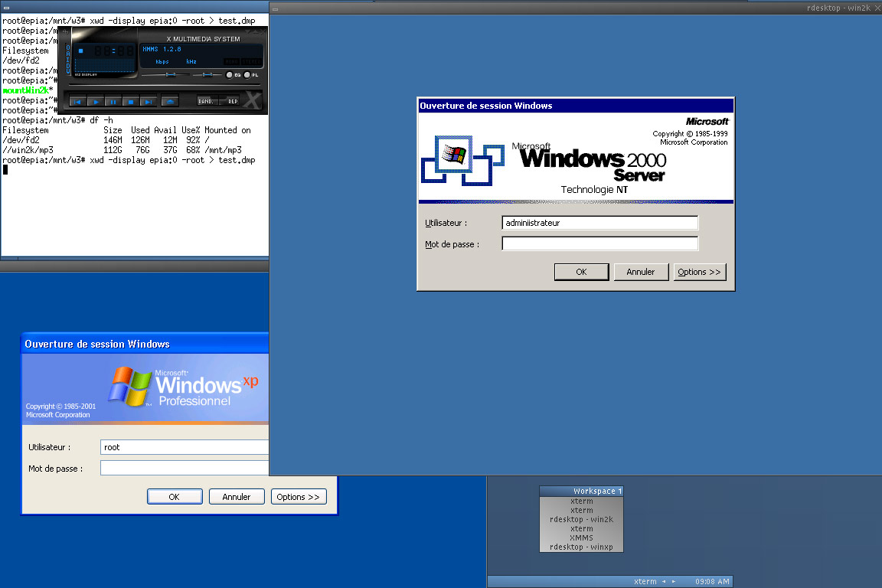Toggle the PL playlist button in XMMS
Viewport: 882px width, 588px height.
(247, 75)
